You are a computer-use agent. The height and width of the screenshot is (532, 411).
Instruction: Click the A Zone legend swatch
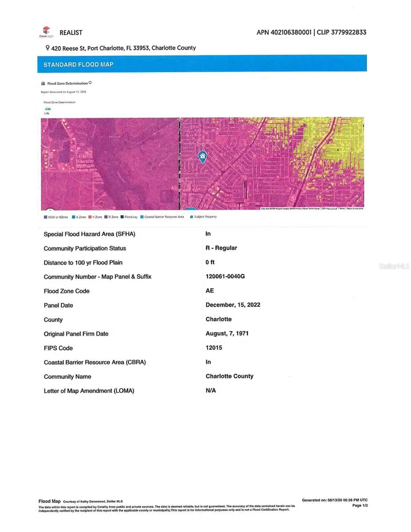click(73, 217)
